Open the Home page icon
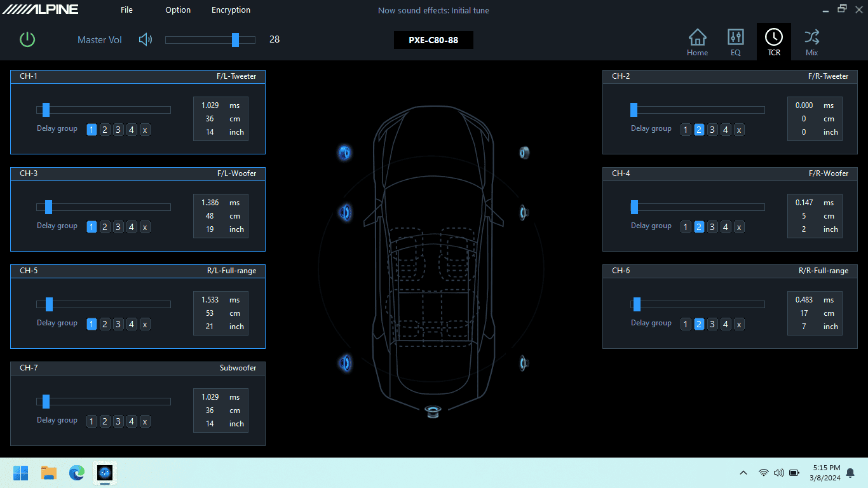Viewport: 868px width, 488px height. pos(697,42)
